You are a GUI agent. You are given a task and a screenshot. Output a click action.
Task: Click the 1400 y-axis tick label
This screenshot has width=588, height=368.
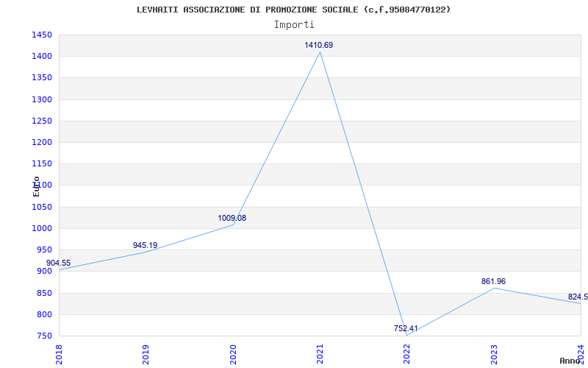tap(42, 57)
